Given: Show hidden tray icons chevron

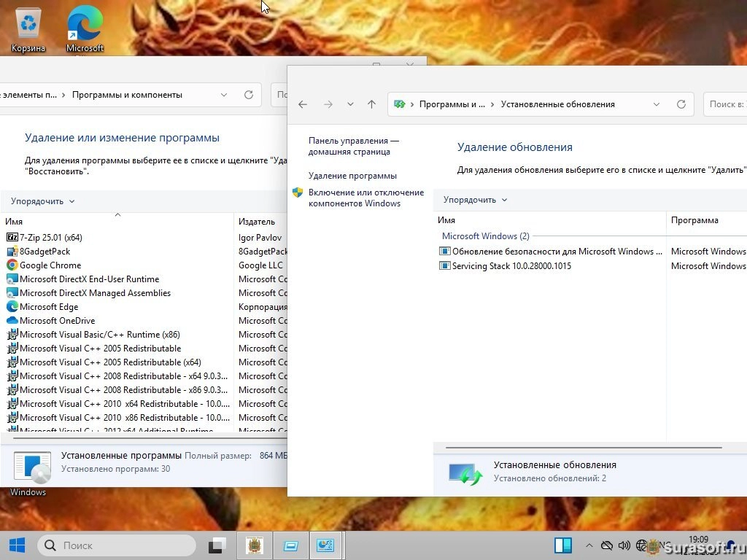Looking at the screenshot, I should (589, 545).
